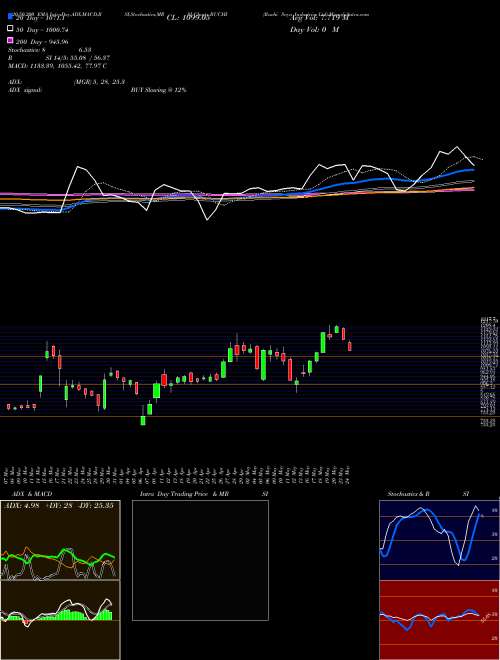Click the blue 20 Day legend swatch
The image size is (500, 660).
pyautogui.click(x=11, y=17)
